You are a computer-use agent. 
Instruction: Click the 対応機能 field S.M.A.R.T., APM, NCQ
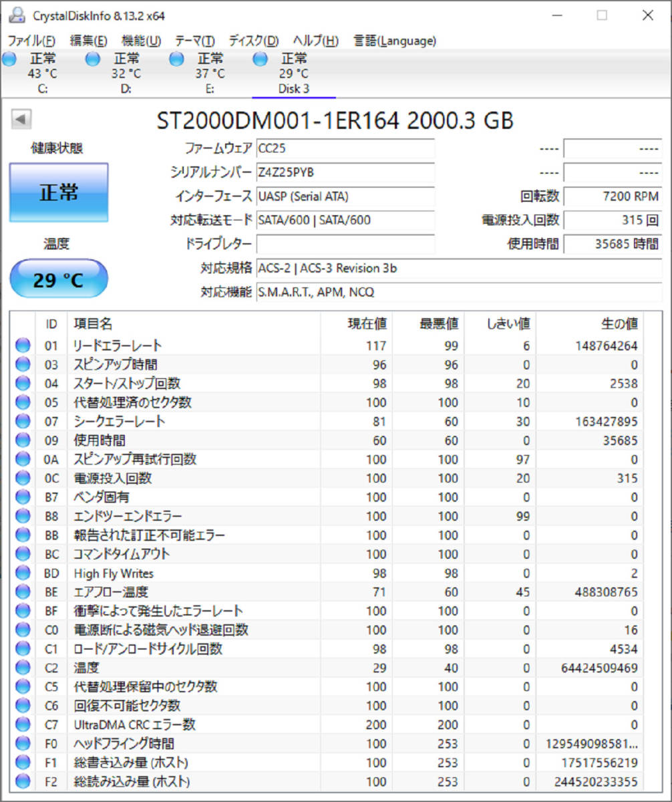(x=459, y=292)
